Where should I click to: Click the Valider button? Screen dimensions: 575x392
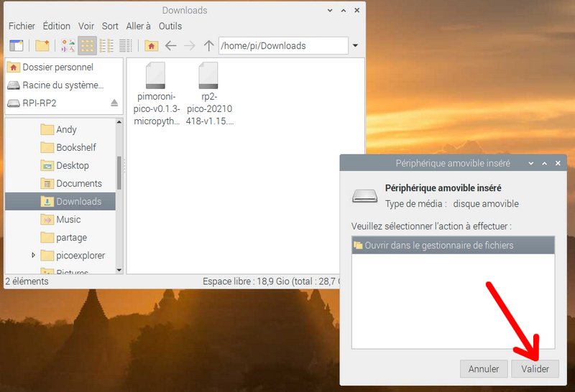(x=535, y=368)
